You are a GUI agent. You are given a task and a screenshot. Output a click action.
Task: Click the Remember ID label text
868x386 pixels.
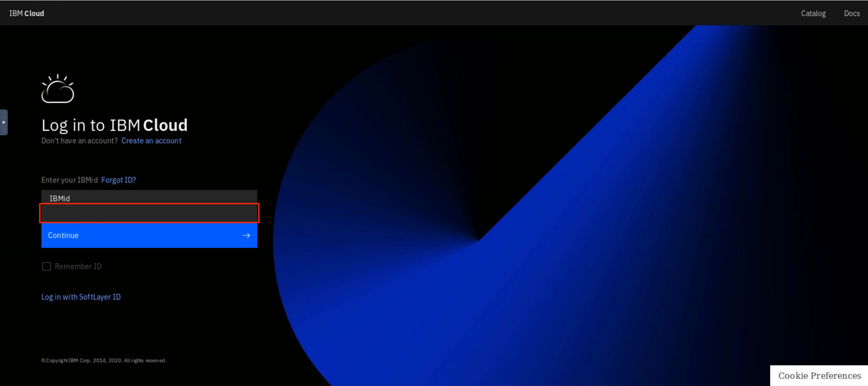(x=78, y=266)
